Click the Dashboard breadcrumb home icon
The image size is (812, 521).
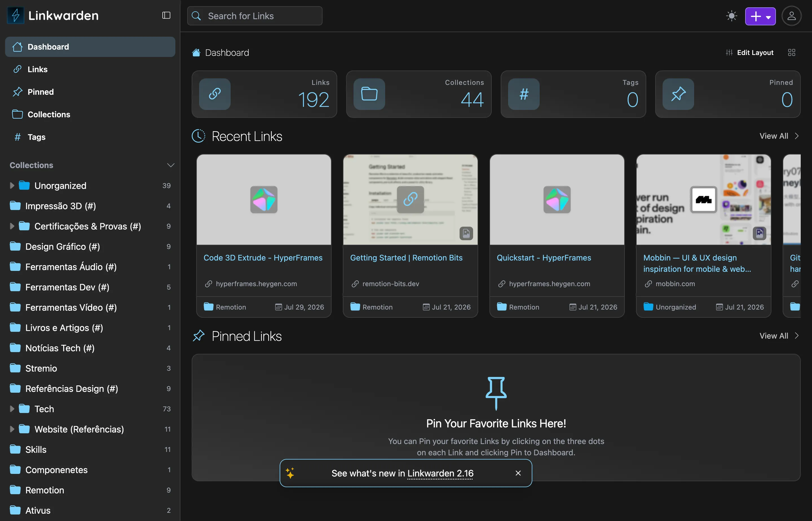pyautogui.click(x=196, y=52)
